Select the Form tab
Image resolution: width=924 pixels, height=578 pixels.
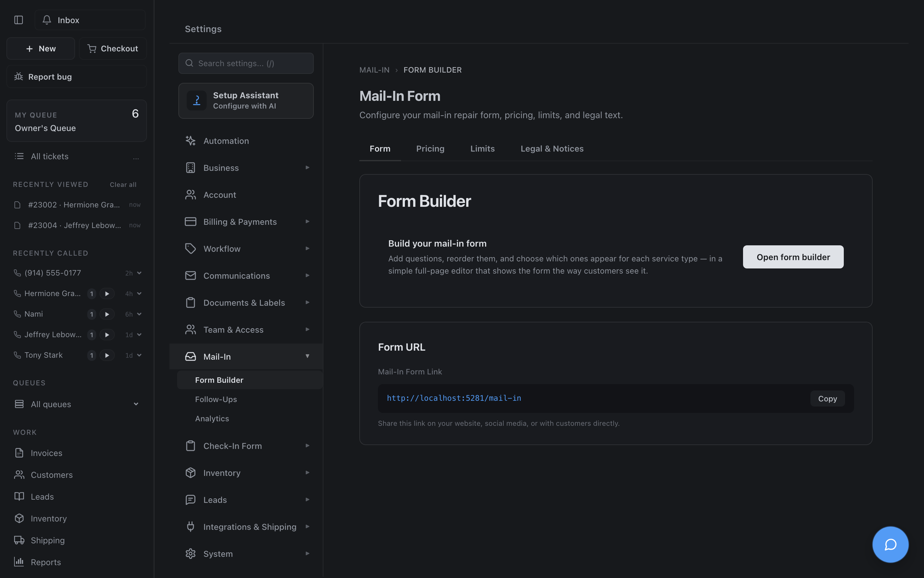coord(380,148)
